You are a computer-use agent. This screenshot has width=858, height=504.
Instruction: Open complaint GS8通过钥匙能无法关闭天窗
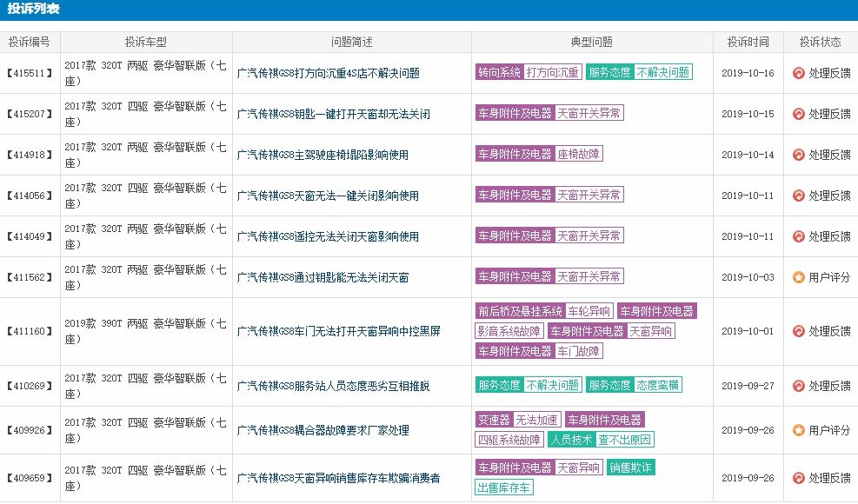pos(323,278)
